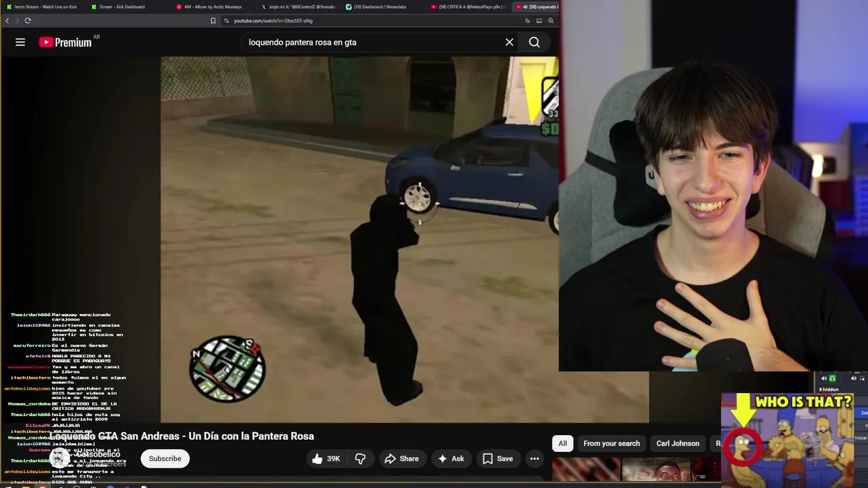Subscribe to the Gatsobelico channel
868x488 pixels.
(165, 459)
